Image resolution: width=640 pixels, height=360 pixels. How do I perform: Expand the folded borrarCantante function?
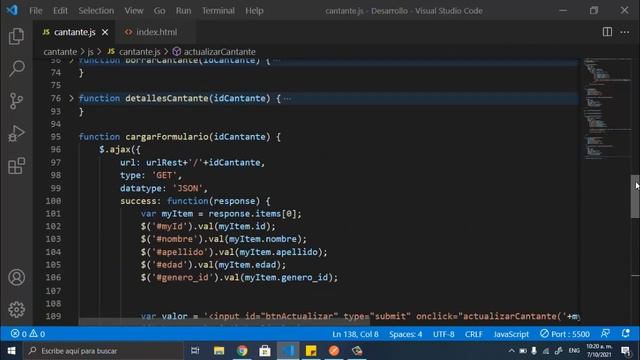pyautogui.click(x=71, y=61)
